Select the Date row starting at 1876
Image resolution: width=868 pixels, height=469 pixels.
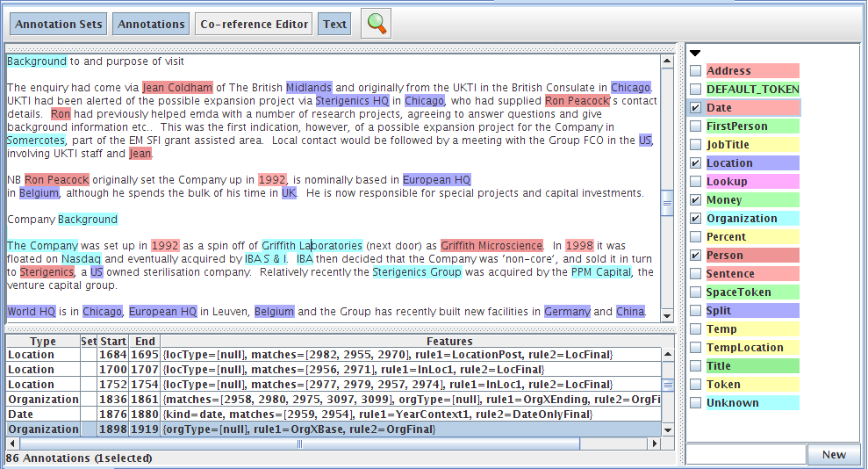tap(334, 415)
